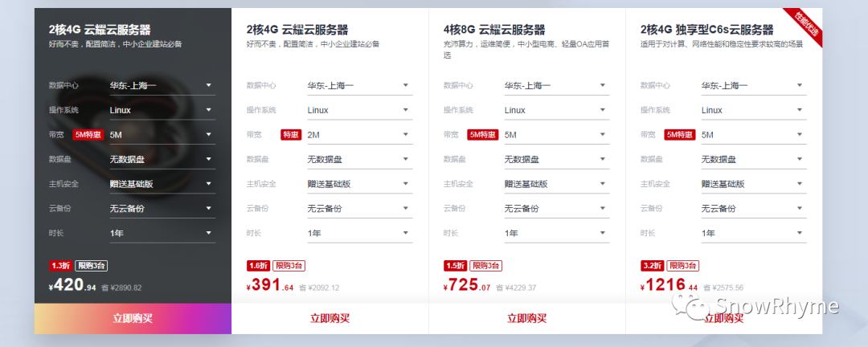Image resolution: width=868 pixels, height=347 pixels.
Task: Click the dark card's 2核4G 云耀云服务器 title
Action: click(100, 30)
